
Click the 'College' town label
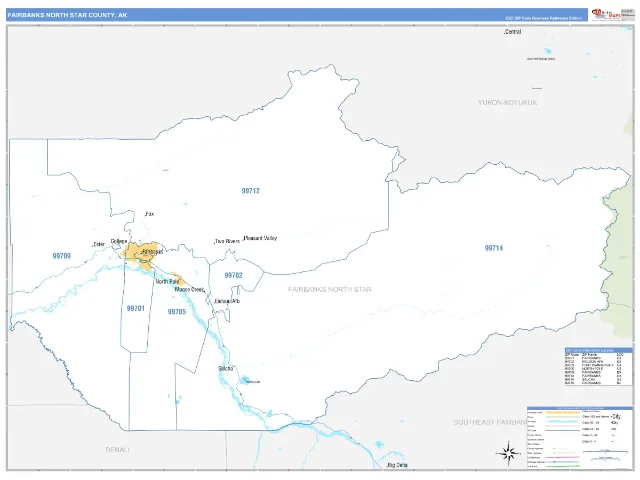(x=119, y=241)
